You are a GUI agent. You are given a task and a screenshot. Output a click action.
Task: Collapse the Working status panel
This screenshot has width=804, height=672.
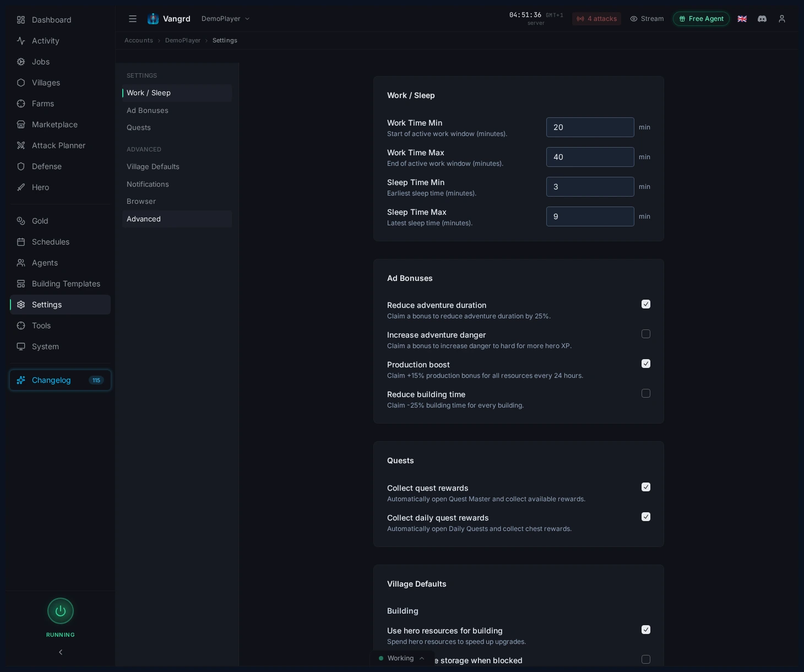tap(422, 658)
